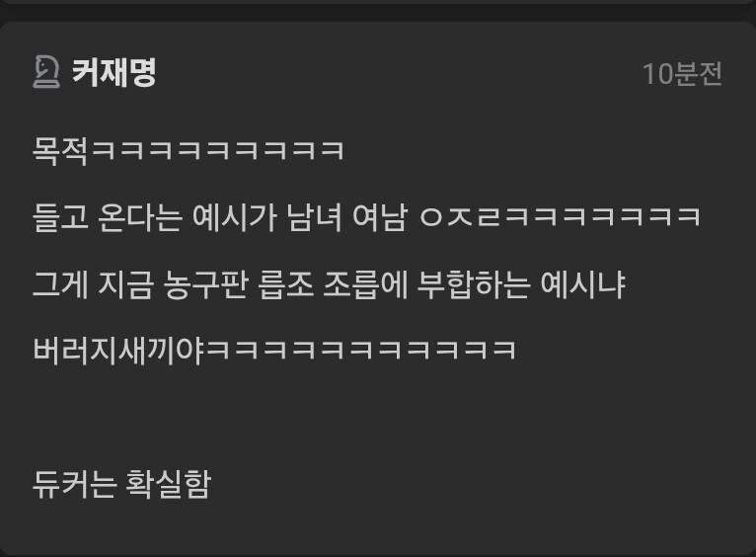Click the long ㅋㅋㅋ string after 버러지새끼야
This screenshot has height=557, width=756.
361,351
